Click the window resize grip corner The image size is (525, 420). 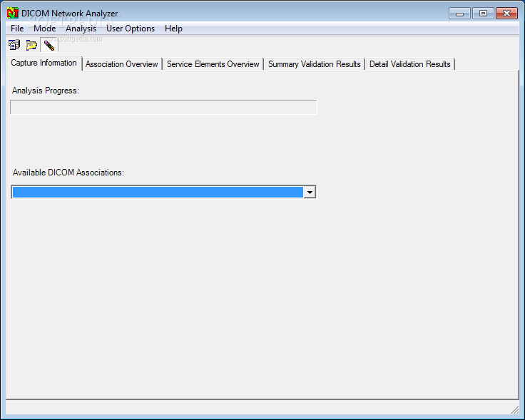point(514,409)
